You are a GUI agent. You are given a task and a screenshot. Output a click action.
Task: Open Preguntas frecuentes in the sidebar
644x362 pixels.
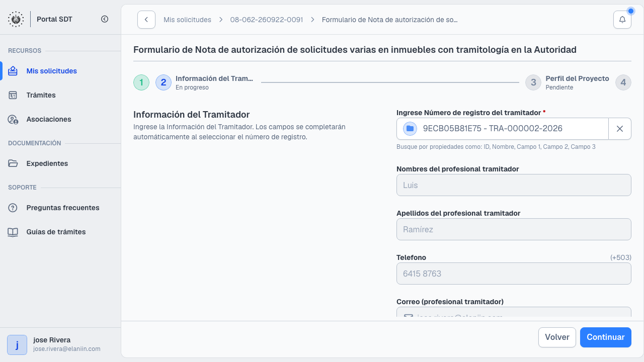(x=60, y=208)
